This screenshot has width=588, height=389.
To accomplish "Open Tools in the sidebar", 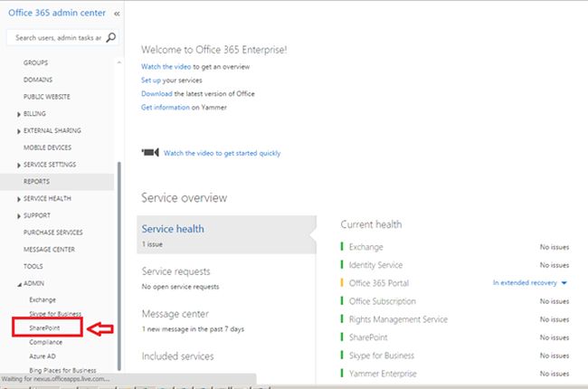I will point(33,266).
